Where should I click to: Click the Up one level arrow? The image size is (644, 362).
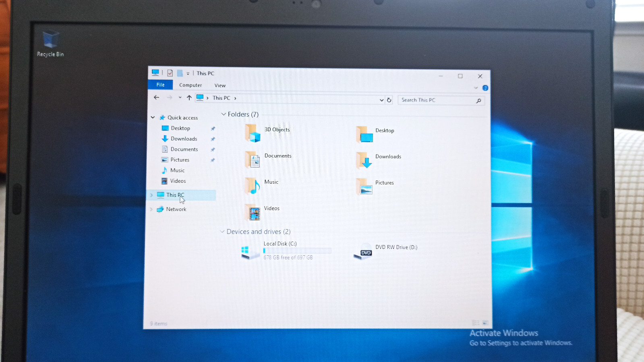click(x=189, y=97)
